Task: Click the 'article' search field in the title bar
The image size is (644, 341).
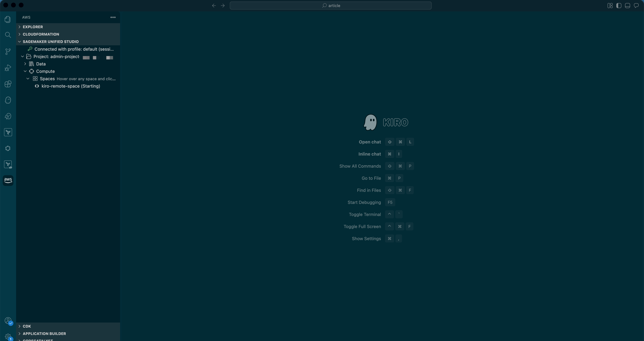Action: pyautogui.click(x=331, y=6)
